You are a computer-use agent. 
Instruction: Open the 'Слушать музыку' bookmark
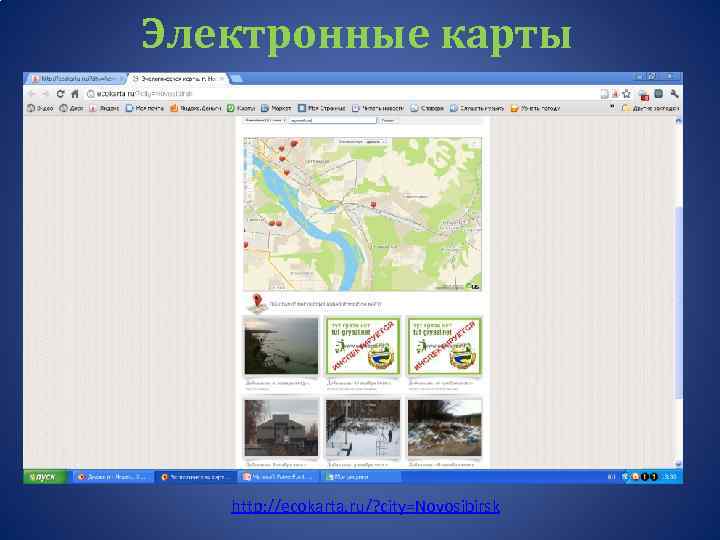click(477, 108)
